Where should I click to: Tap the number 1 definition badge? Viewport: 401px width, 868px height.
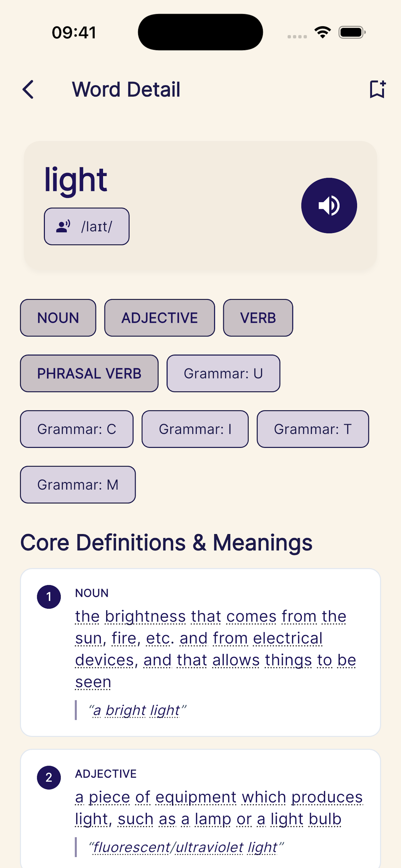[49, 597]
